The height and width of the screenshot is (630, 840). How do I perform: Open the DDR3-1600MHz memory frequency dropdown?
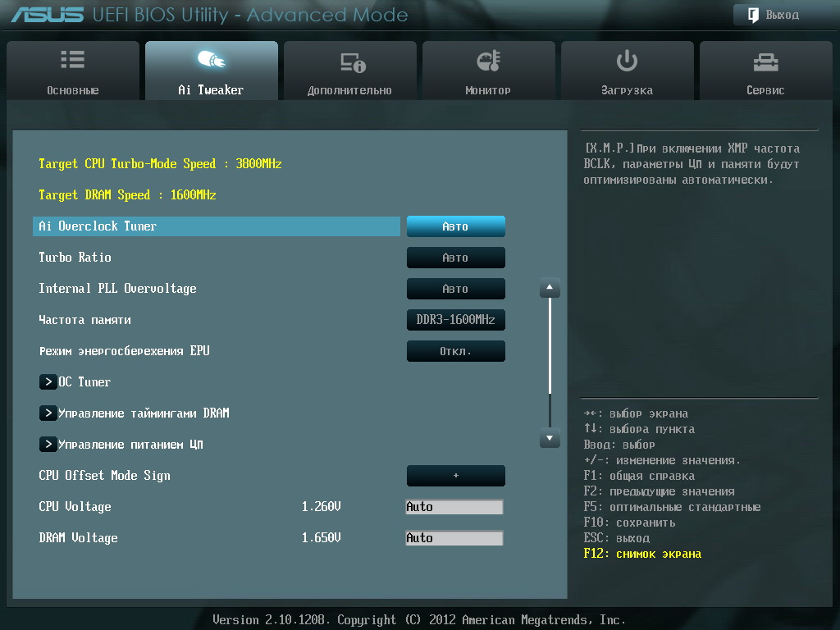point(456,320)
